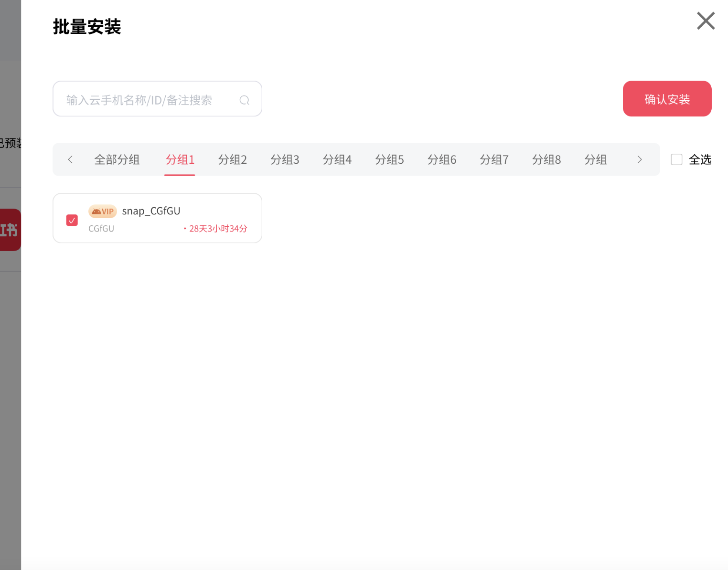Screen dimensions: 728x570
Task: Click the VIP badge on snap_CGfGU
Action: click(103, 211)
